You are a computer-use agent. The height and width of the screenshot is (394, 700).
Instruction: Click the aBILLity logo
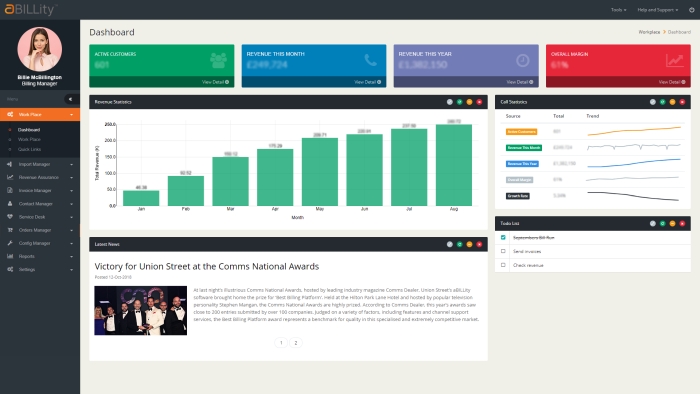[x=31, y=9]
